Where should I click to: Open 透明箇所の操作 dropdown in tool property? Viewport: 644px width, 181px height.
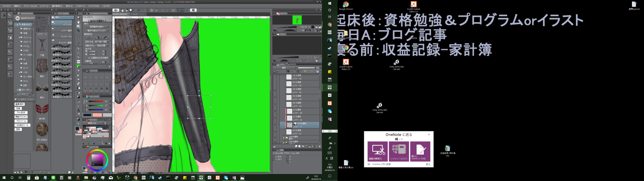pos(97,27)
